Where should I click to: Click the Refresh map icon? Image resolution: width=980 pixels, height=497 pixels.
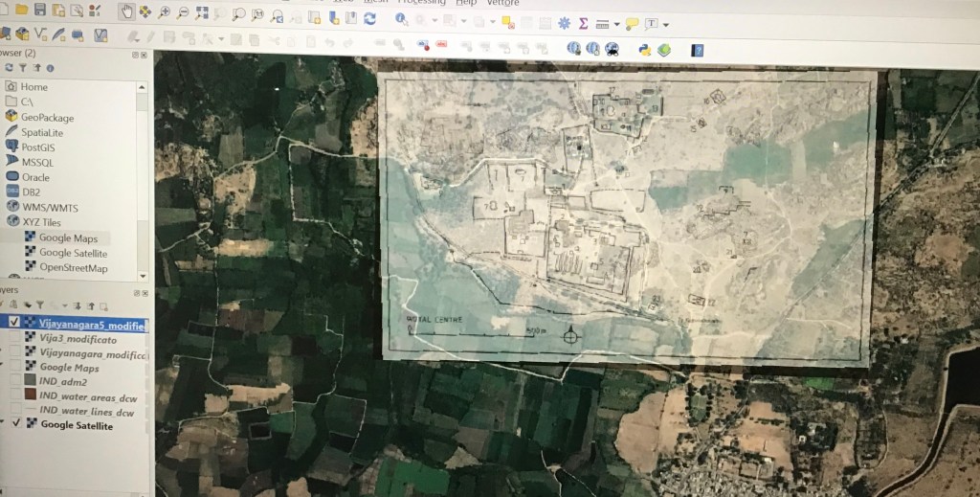369,16
